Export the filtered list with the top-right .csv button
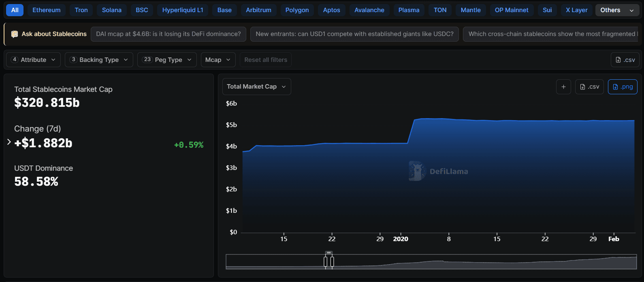Viewport: 644px width, 282px height. click(625, 60)
